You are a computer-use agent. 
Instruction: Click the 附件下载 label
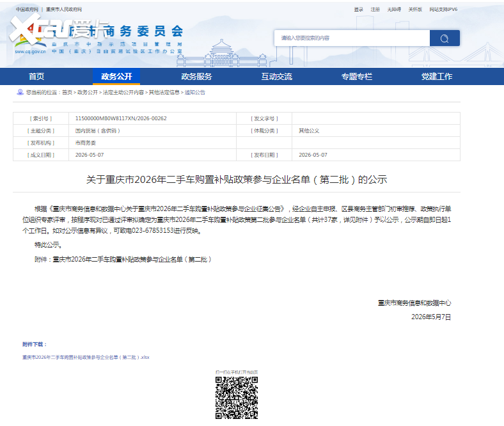click(x=35, y=344)
